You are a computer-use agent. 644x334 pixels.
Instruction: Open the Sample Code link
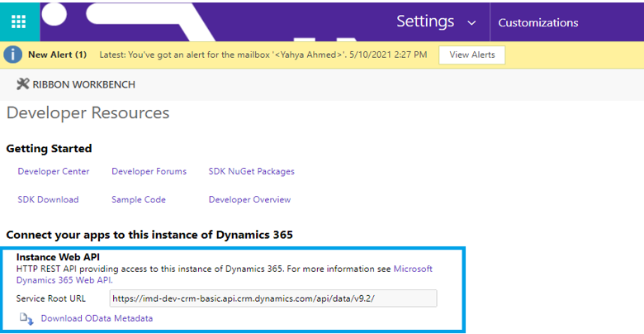[x=139, y=199]
